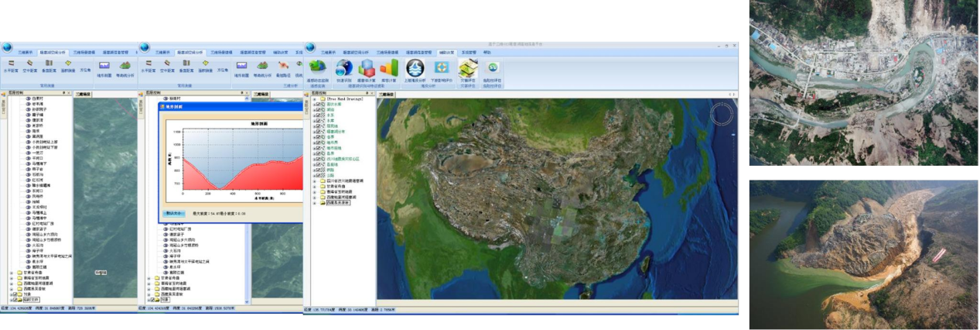Close the 图层控制 panel in left window
The height and width of the screenshot is (330, 980).
point(68,92)
